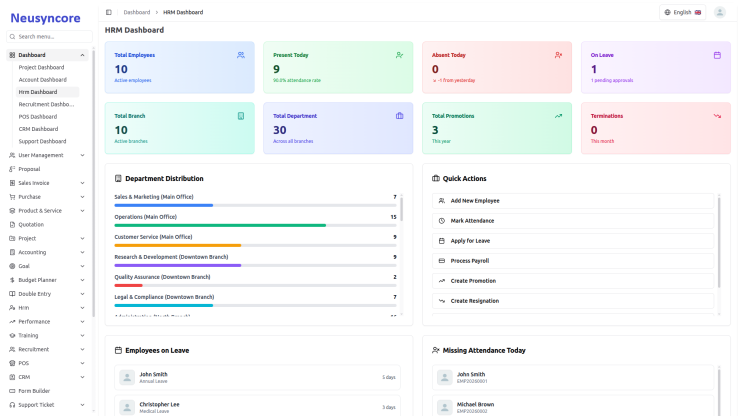This screenshot has height=416, width=740.
Task: Click the Dashboard breadcrumb link
Action: click(x=137, y=12)
